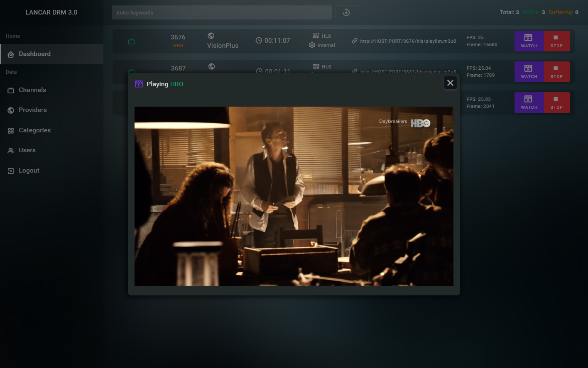Click the Internal gear icon in first row
The image size is (588, 368).
point(312,45)
